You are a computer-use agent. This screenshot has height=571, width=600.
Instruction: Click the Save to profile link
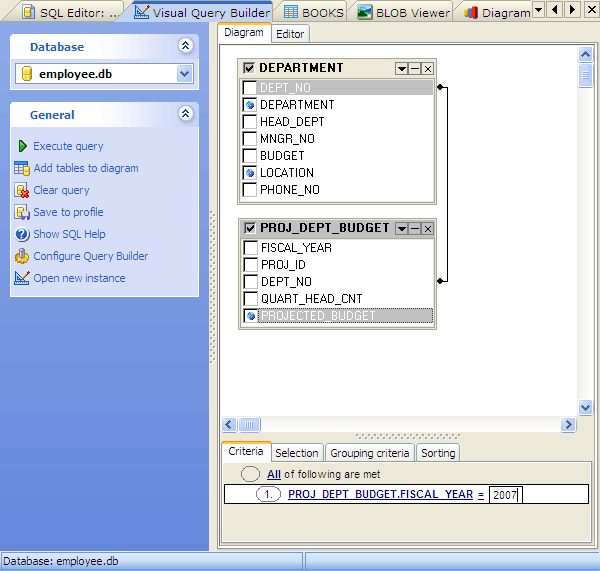tap(68, 212)
